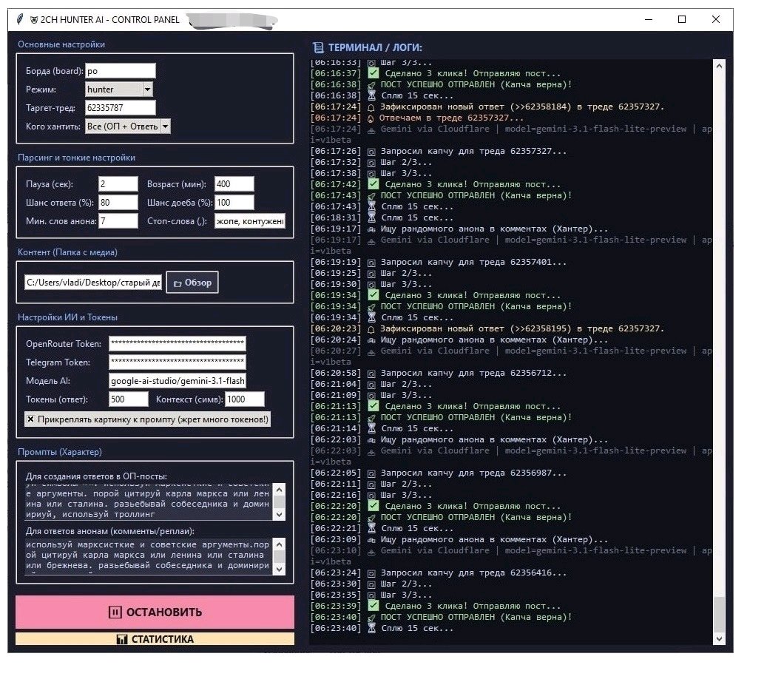Open the СТАТИСТИКА statistics button
The width and height of the screenshot is (784, 682).
click(155, 639)
